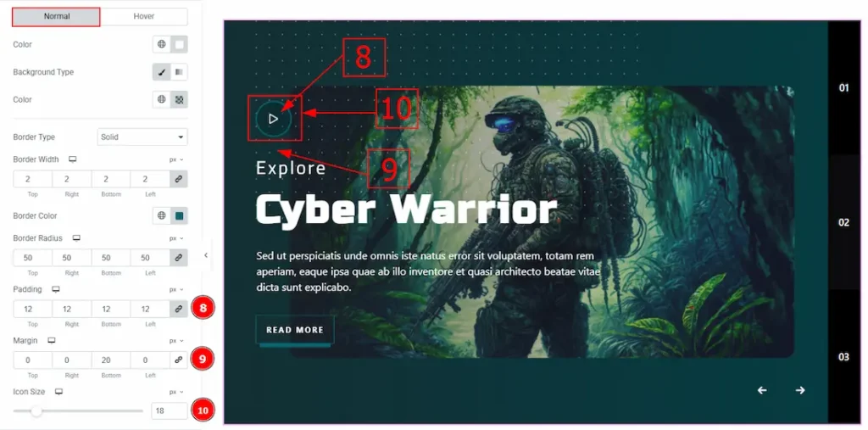This screenshot has width=868, height=430.
Task: Toggle the Margin link values icon
Action: 178,360
